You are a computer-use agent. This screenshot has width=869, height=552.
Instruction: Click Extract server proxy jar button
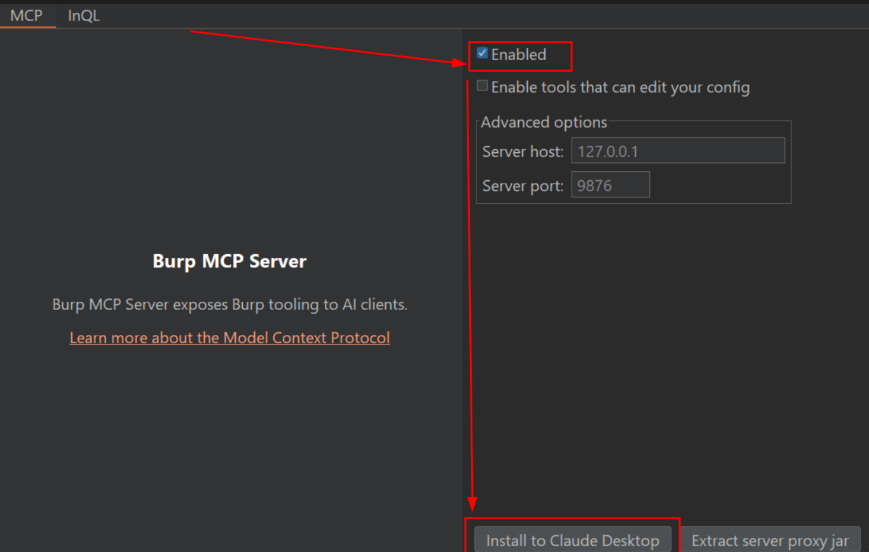(x=770, y=540)
